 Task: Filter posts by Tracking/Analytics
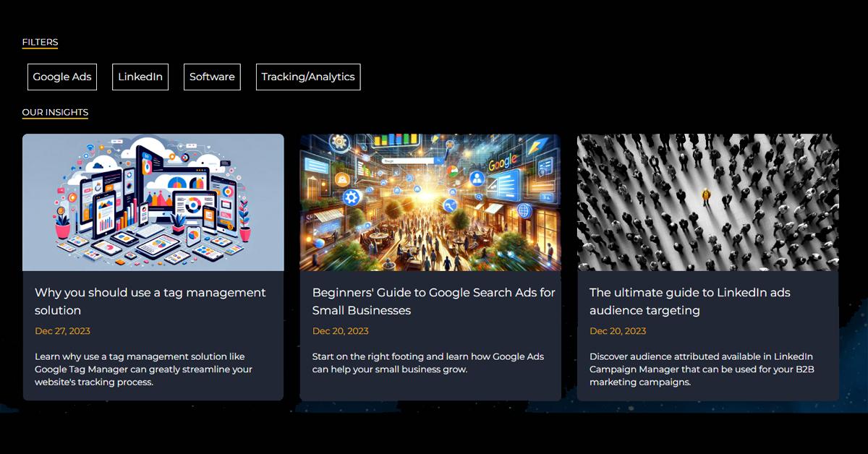click(308, 77)
